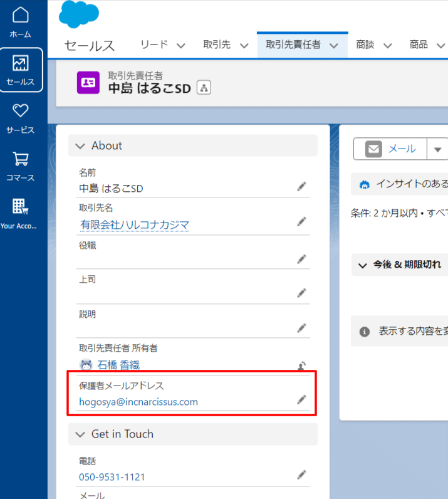Edit the 保護者メールアドレス field pencil icon

tap(301, 400)
